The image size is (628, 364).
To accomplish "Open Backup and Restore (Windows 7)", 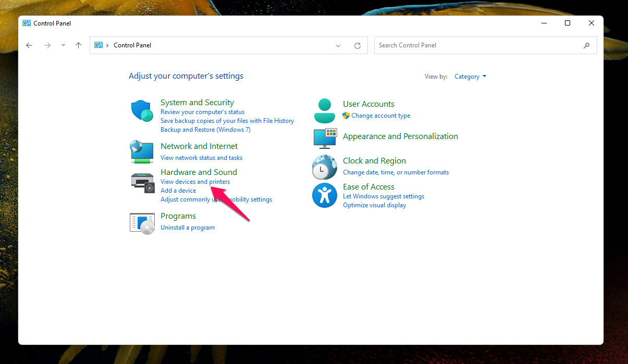I will [205, 130].
